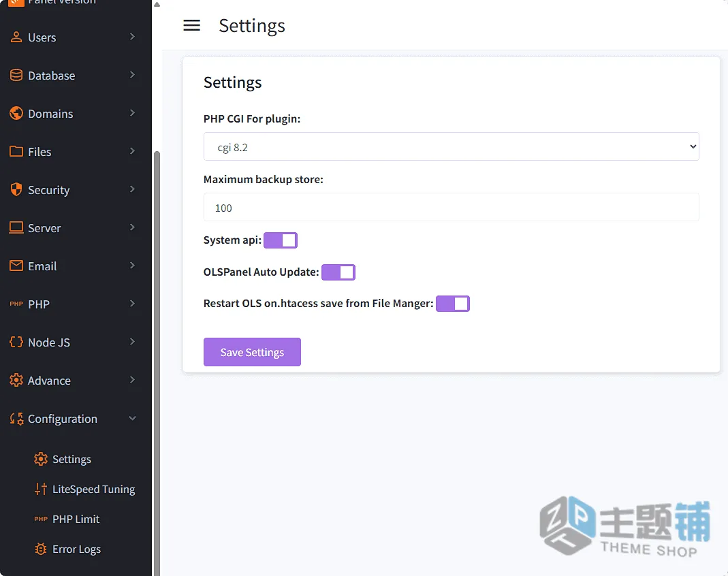The width and height of the screenshot is (728, 576).
Task: Click the PHP Limit icon
Action: click(41, 519)
